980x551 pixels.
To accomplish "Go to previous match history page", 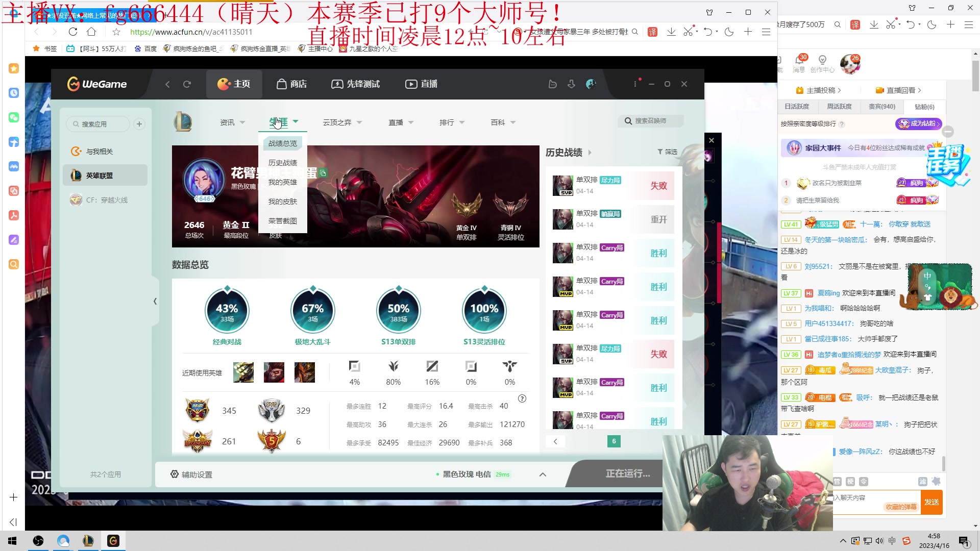I will [555, 441].
